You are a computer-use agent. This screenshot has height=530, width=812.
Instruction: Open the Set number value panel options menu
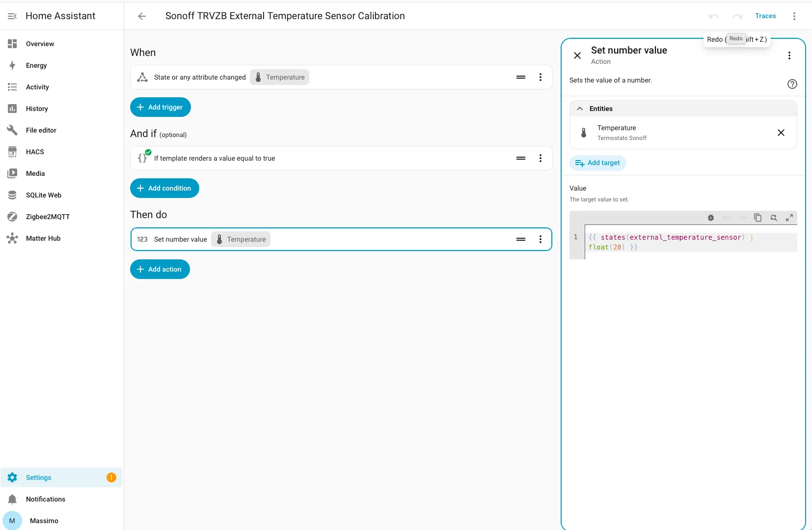[x=789, y=56]
